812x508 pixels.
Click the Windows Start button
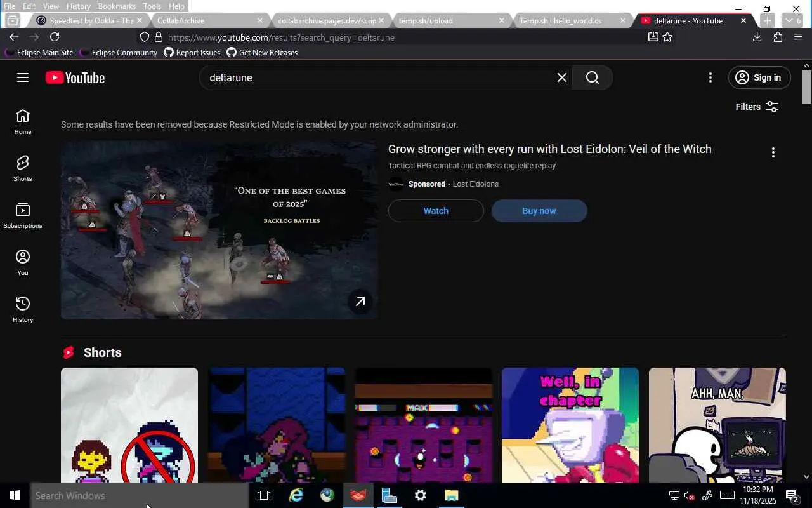click(15, 495)
